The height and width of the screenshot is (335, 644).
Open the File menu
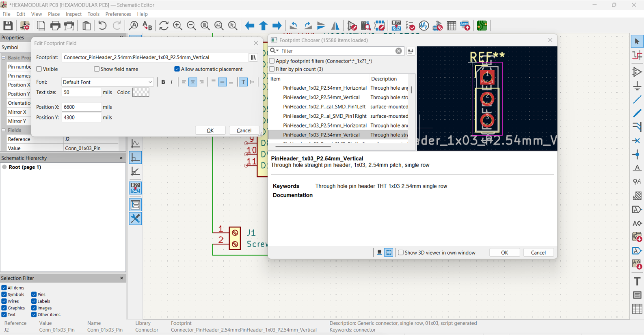[x=7, y=14]
